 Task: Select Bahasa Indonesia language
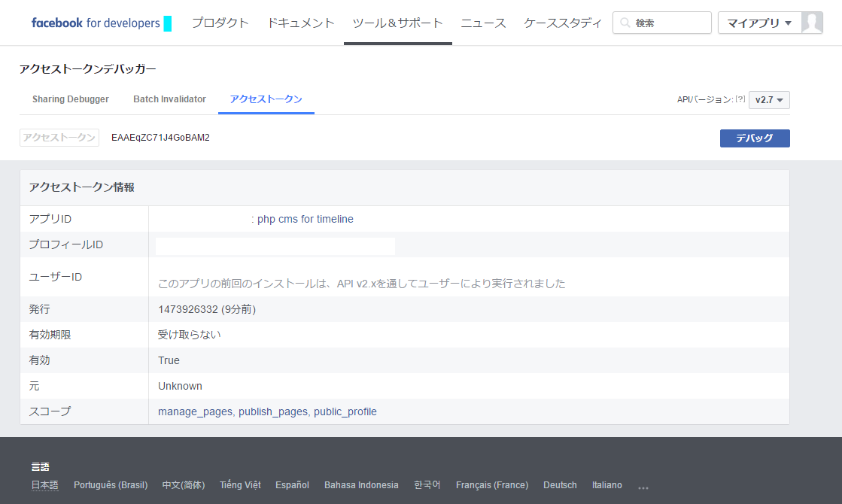[x=361, y=485]
